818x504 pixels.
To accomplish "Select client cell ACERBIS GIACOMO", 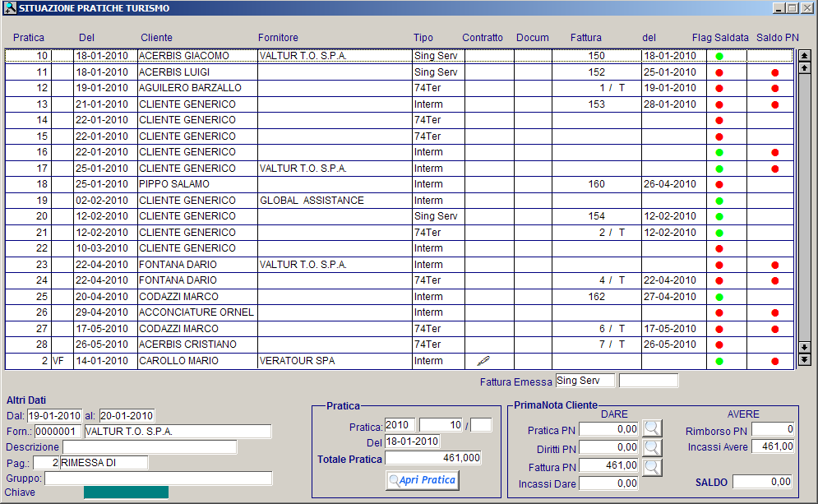I will (x=197, y=56).
